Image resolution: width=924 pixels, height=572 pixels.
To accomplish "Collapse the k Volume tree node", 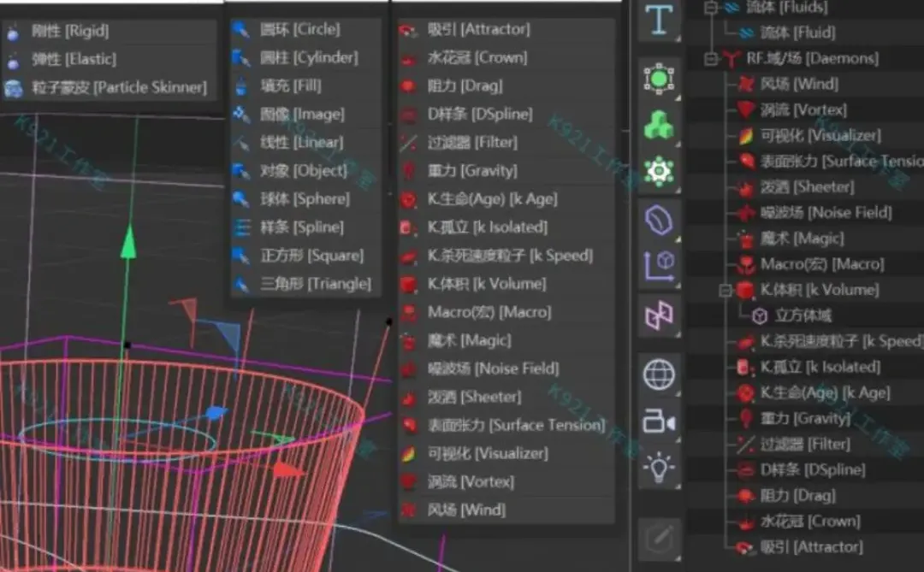I will point(726,290).
